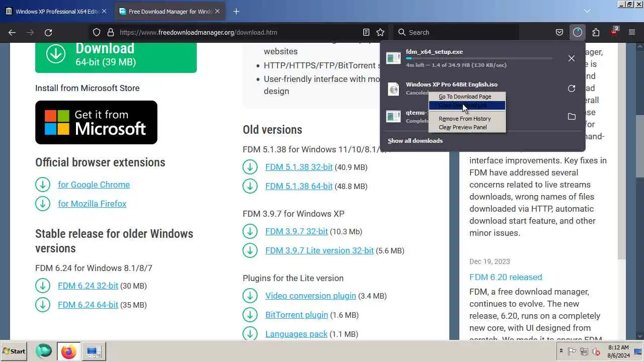Close the Free Download Manager tab
644x362 pixels.
[217, 11]
